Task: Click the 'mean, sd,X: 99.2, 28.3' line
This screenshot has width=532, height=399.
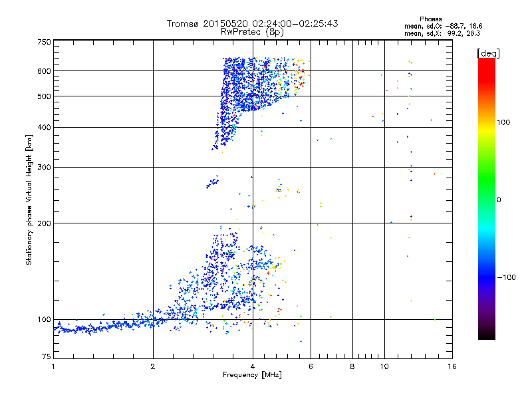Action: click(442, 34)
